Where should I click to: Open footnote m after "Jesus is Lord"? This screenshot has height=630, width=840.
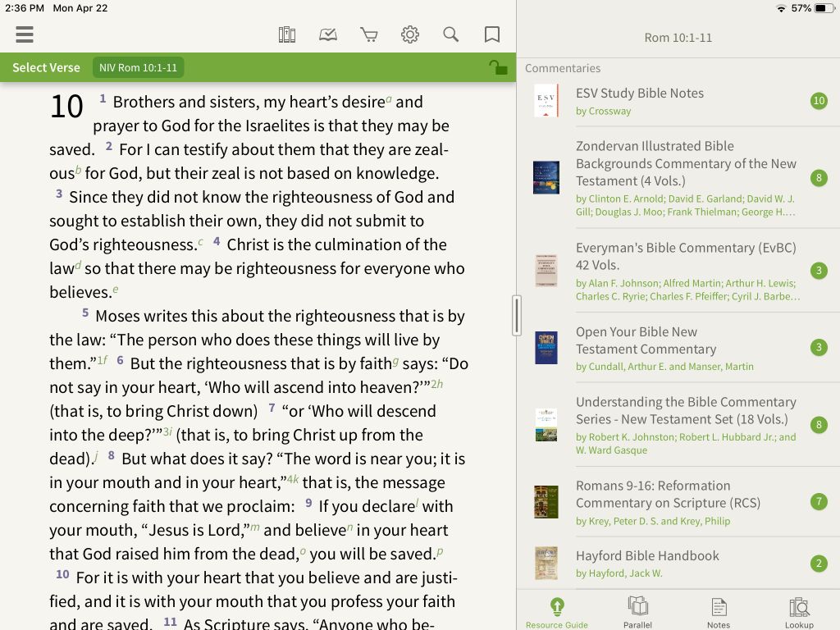point(255,527)
